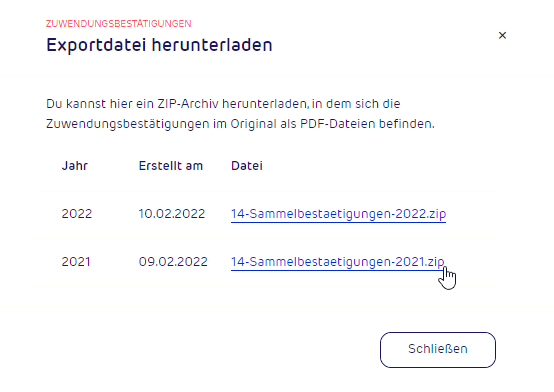The height and width of the screenshot is (392, 554).
Task: Click the word ZIP-Archiv in the description
Action: click(188, 104)
